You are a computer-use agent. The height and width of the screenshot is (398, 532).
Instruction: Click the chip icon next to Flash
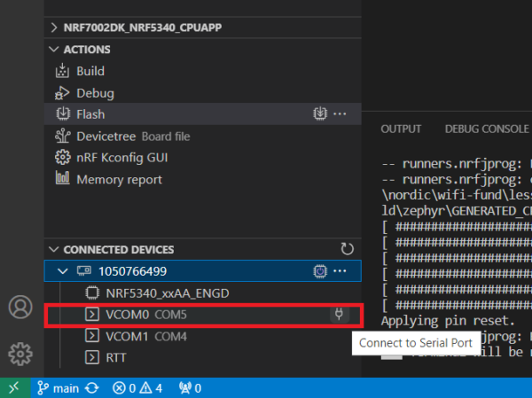(x=320, y=114)
